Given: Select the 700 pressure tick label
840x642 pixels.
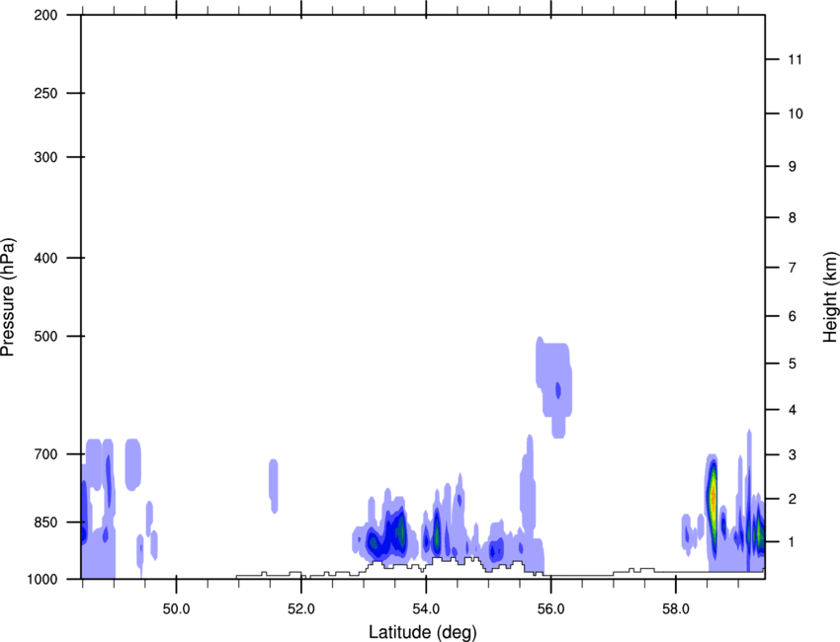Looking at the screenshot, I should coord(46,454).
